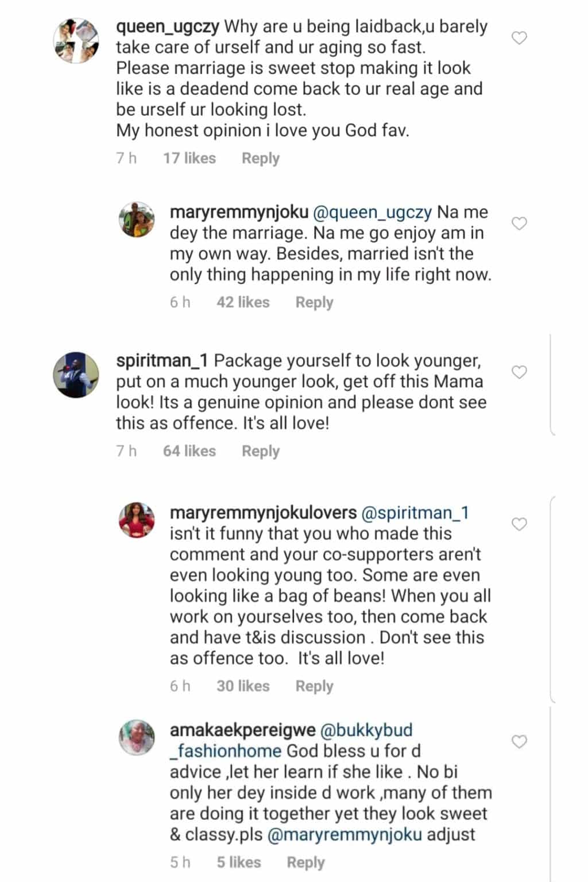The height and width of the screenshot is (882, 588).
Task: Like amakaekpereigwe's comment heart
Action: click(x=519, y=742)
